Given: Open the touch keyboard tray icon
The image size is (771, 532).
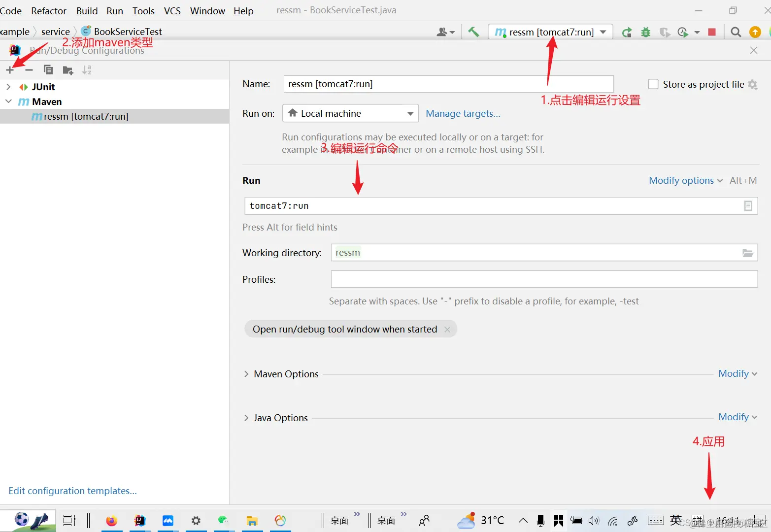Looking at the screenshot, I should pyautogui.click(x=656, y=520).
